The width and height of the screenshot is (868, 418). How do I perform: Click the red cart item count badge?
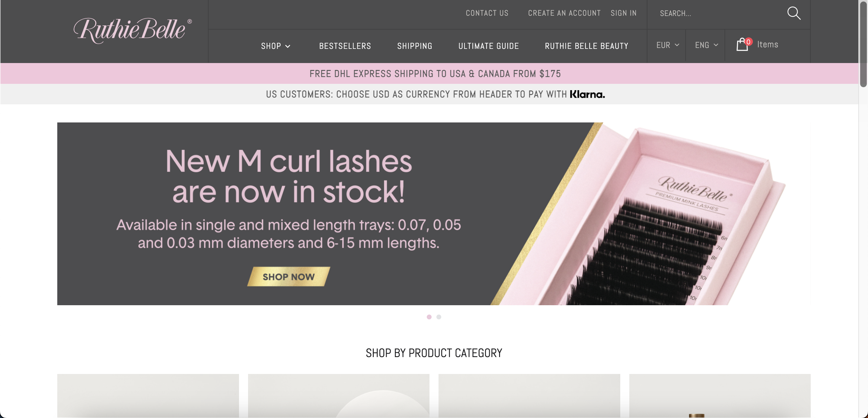coord(748,42)
